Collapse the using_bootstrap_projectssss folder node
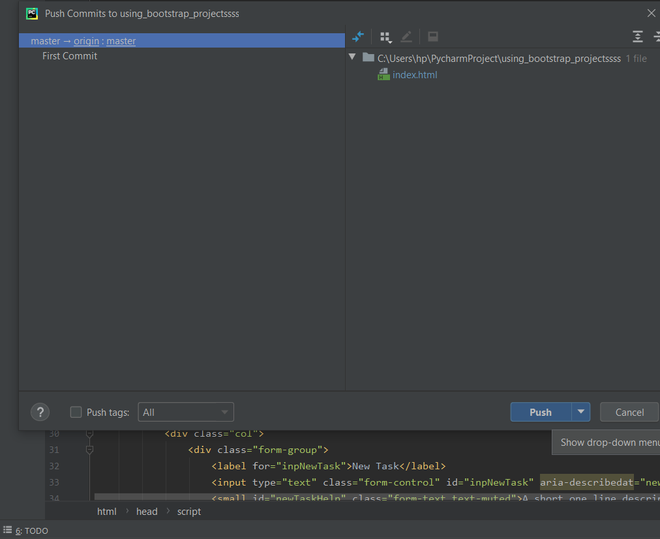 [353, 58]
